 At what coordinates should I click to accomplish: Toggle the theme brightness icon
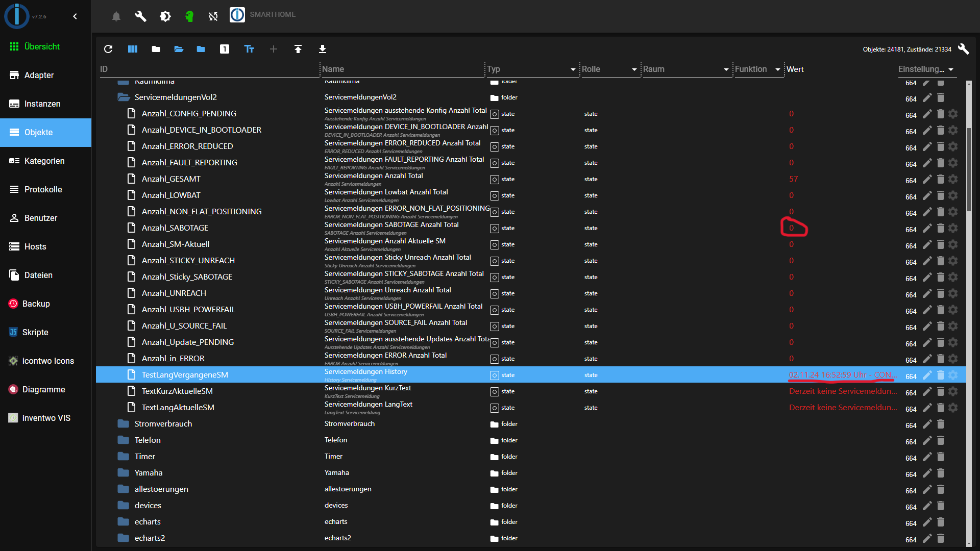165,16
